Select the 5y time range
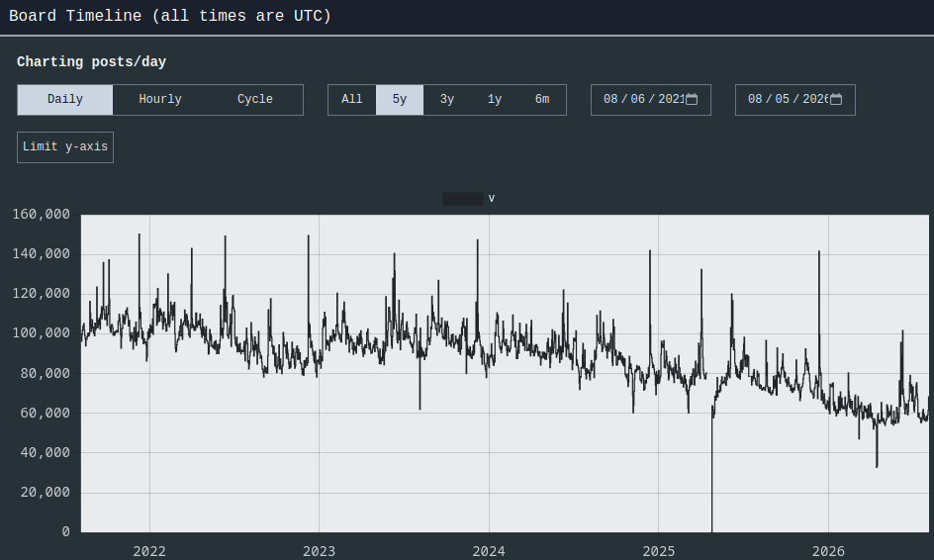This screenshot has width=934, height=560. click(x=400, y=100)
